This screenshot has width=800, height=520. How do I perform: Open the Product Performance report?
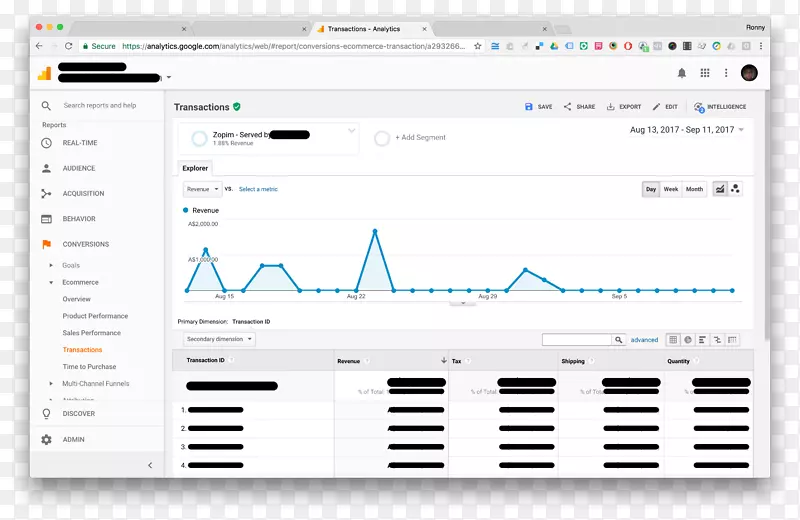(x=95, y=316)
